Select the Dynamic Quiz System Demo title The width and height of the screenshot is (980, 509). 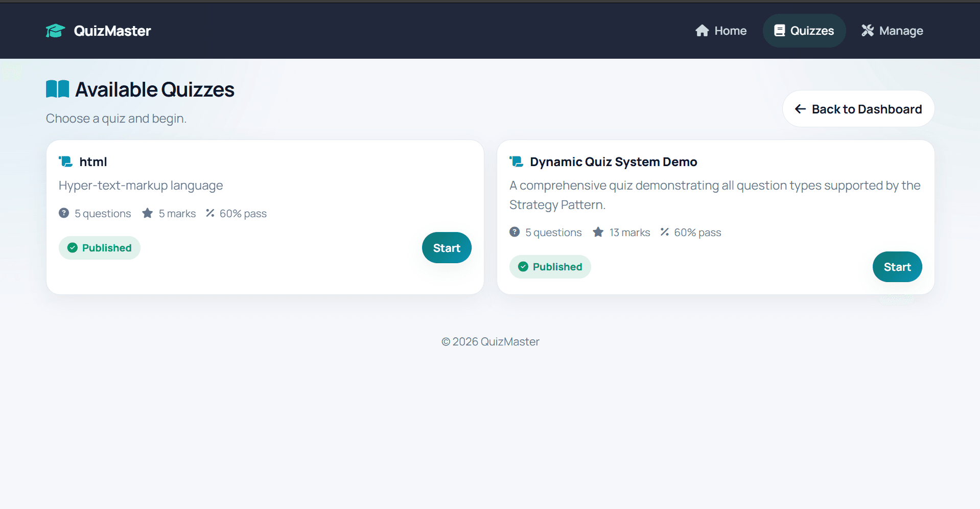pyautogui.click(x=614, y=162)
